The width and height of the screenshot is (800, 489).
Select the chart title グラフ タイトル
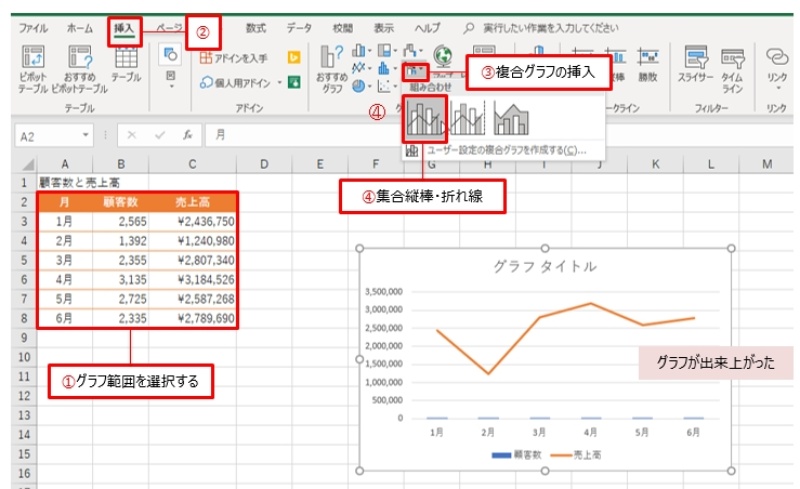pyautogui.click(x=545, y=266)
